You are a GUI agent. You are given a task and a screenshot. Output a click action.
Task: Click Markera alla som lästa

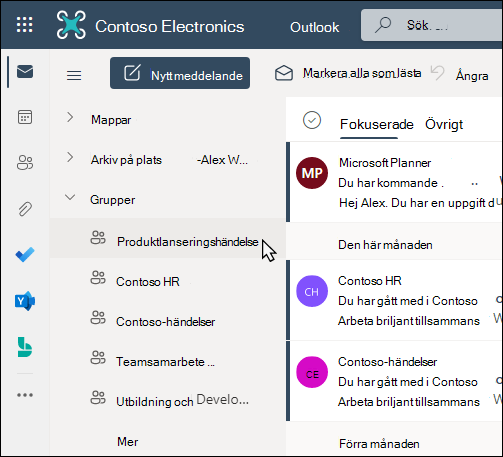(362, 73)
